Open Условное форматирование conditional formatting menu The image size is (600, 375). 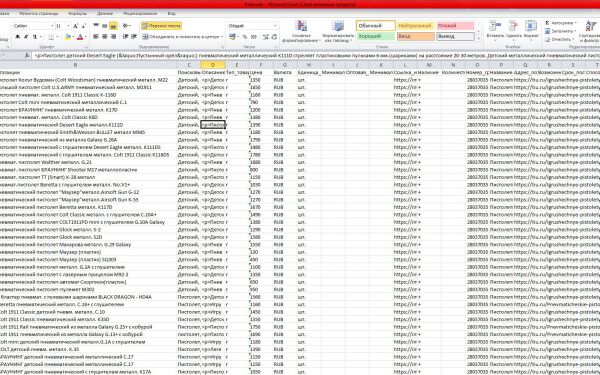(302, 31)
